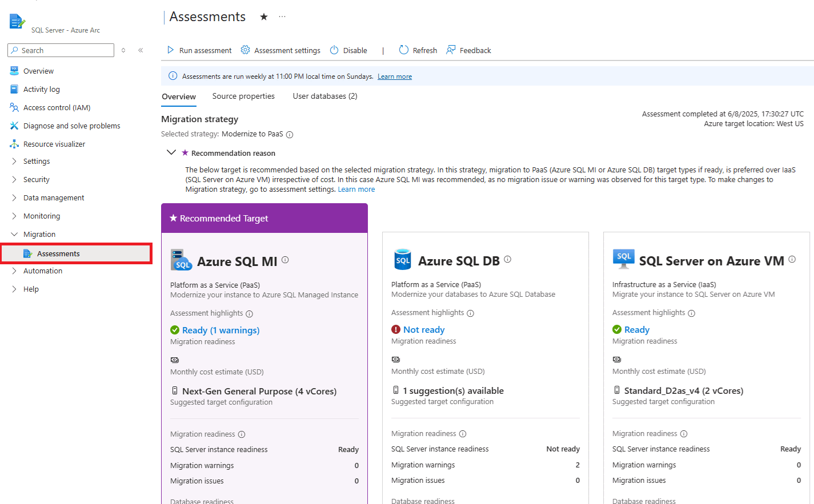This screenshot has height=504, width=814.
Task: Favorite the Assessments page with the star
Action: point(263,17)
